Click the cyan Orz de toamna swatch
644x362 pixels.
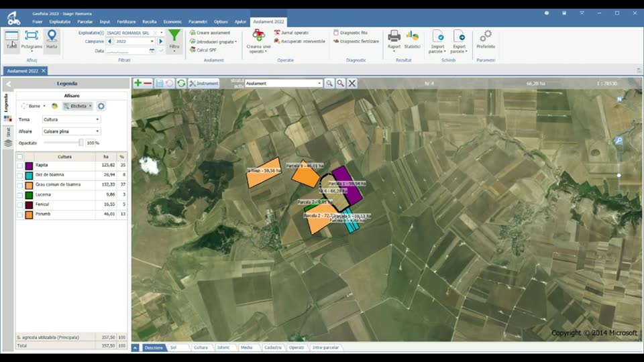[29, 176]
